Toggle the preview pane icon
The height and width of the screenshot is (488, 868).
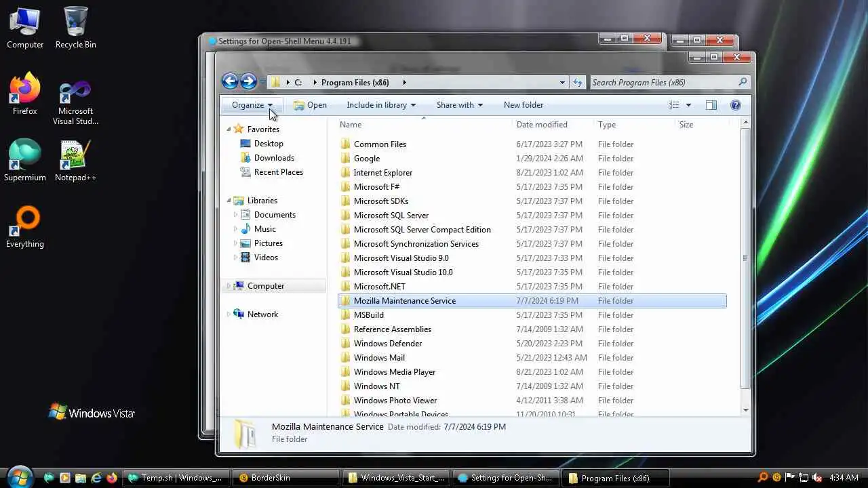(x=711, y=105)
